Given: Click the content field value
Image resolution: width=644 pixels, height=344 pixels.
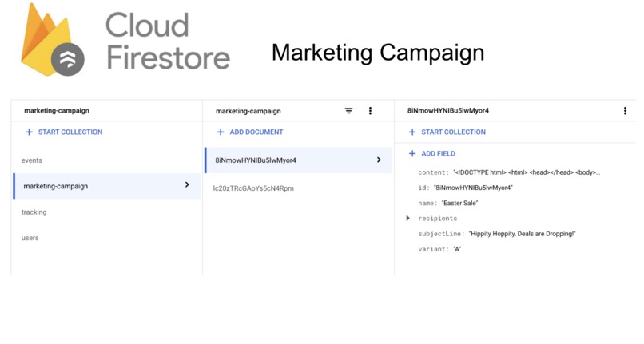Looking at the screenshot, I should [x=527, y=172].
